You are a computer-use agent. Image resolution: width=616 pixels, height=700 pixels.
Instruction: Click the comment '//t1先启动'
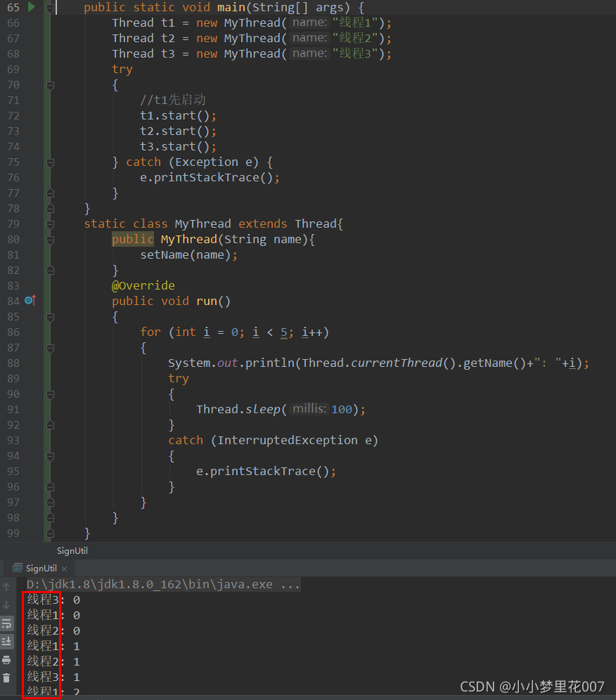(173, 100)
